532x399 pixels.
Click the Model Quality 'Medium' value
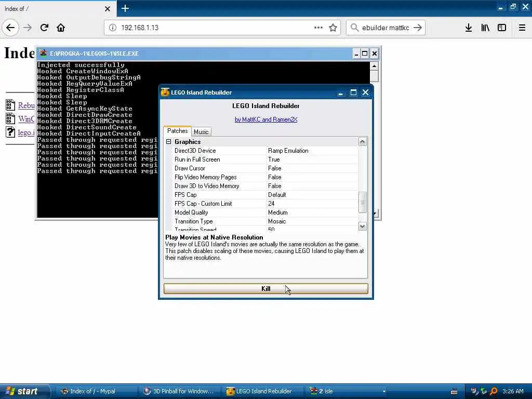[x=277, y=212]
